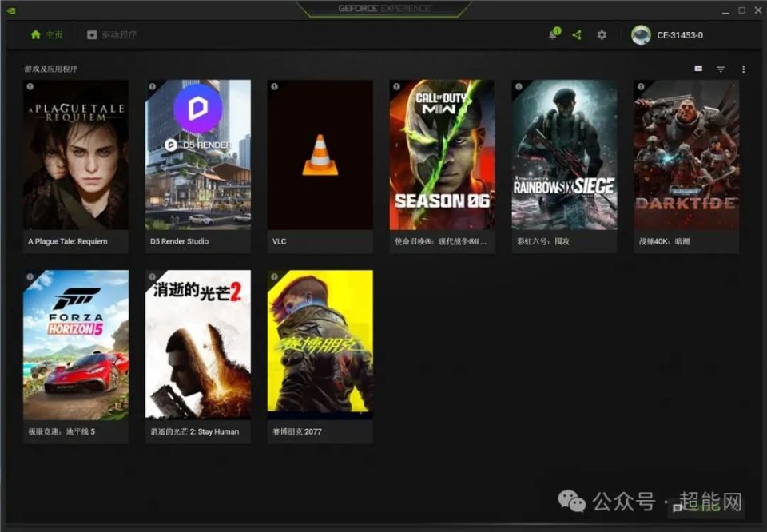Viewport: 767px width, 532px height.
Task: Click the share icon in the top bar
Action: pyautogui.click(x=577, y=35)
